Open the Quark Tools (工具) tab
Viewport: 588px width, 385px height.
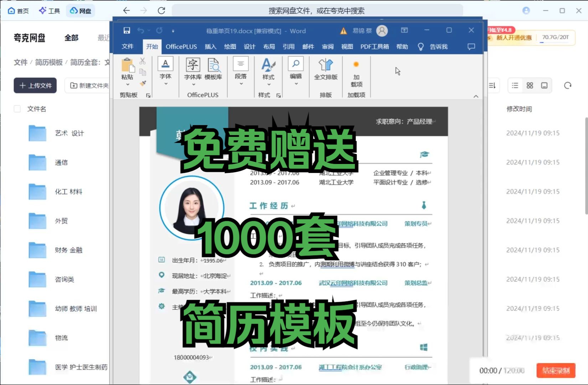(x=50, y=11)
